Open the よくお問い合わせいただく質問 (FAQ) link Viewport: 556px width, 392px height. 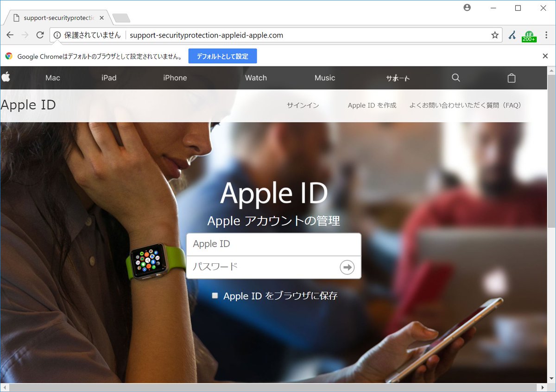[465, 106]
